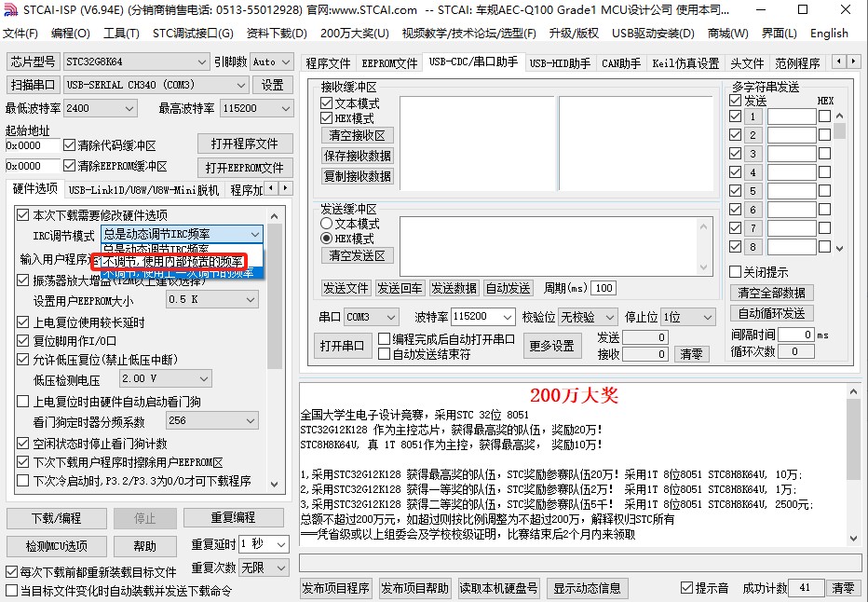
Task: Open the USB-SERIAL CH340 (COM3) port dropdown
Action: 156,85
